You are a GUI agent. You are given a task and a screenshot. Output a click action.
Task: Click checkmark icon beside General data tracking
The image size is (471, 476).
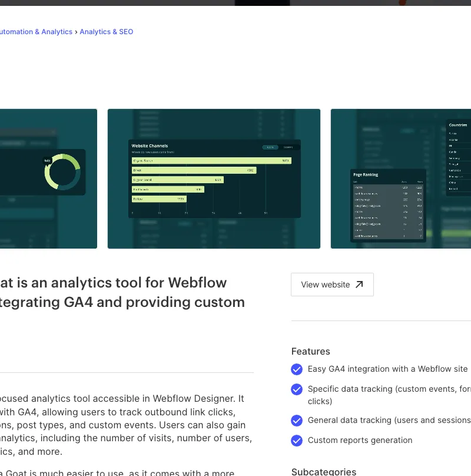point(297,421)
